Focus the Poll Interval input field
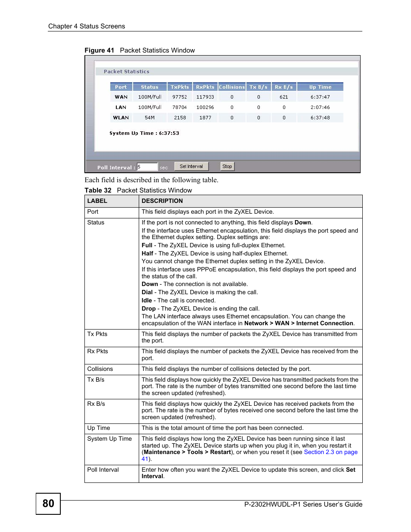Screen dimensions: 411x532 click(x=147, y=167)
